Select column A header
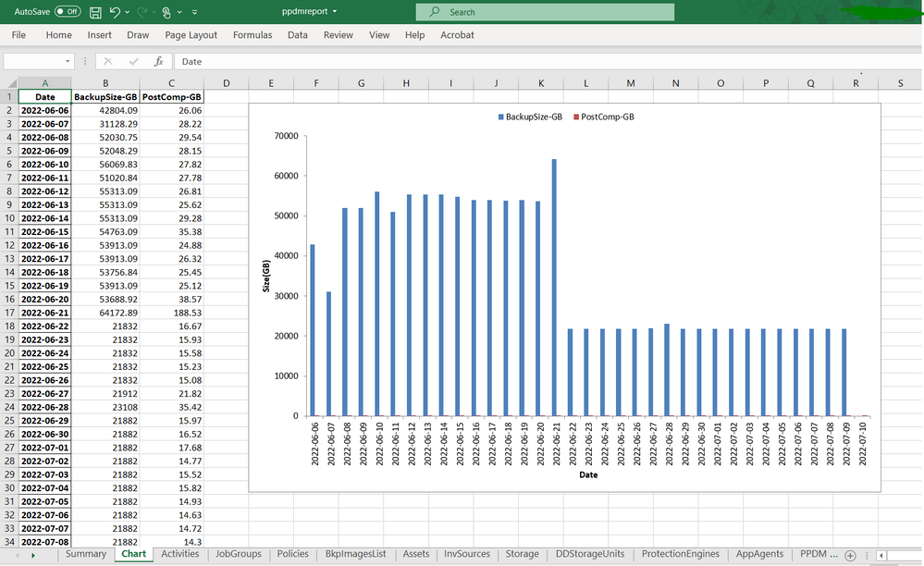Image resolution: width=924 pixels, height=566 pixels. pyautogui.click(x=44, y=83)
